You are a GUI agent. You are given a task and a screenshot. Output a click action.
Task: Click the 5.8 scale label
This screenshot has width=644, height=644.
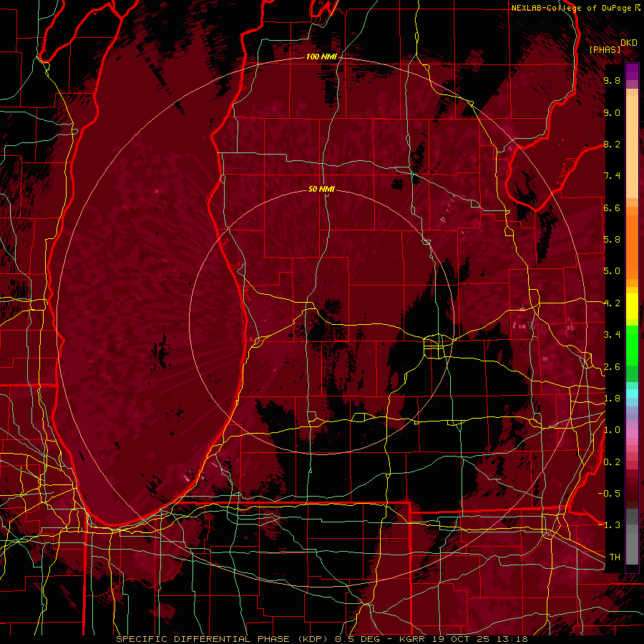612,240
